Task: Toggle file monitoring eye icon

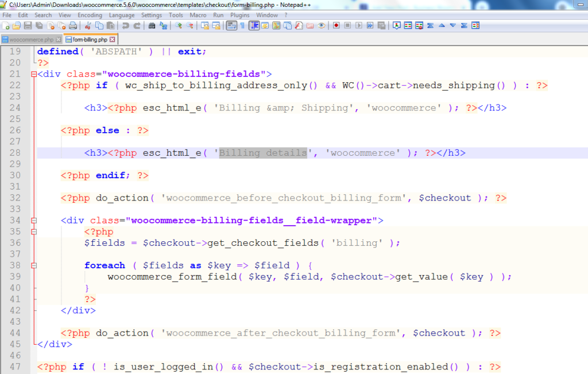Action: point(322,25)
